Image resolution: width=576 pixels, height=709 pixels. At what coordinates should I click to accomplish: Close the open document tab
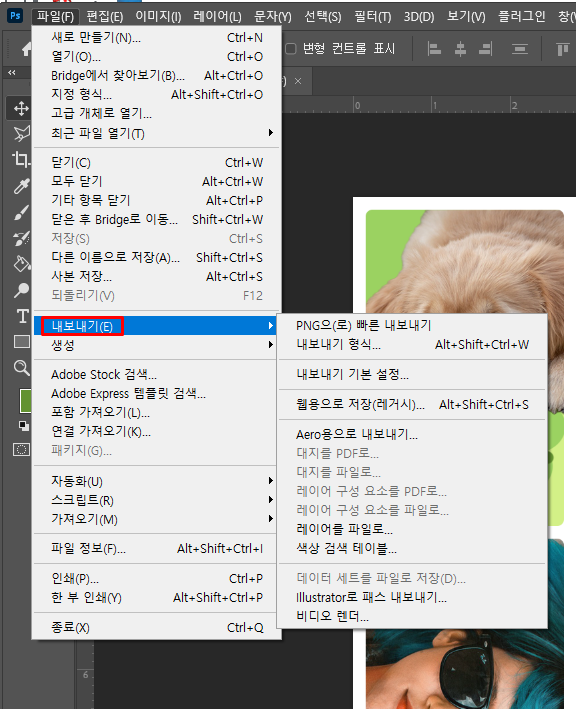click(x=298, y=81)
